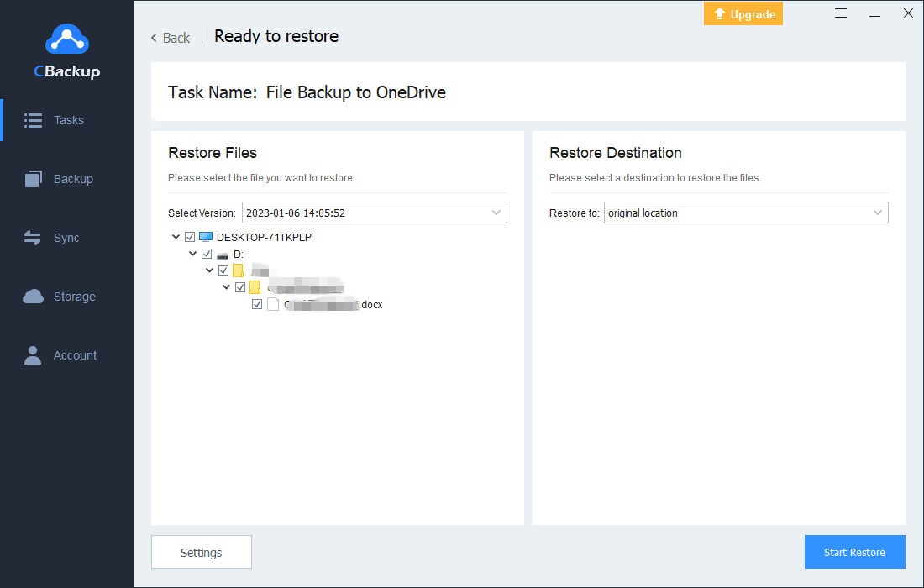Collapse the nested subfolder node
The width and height of the screenshot is (924, 588).
point(226,287)
